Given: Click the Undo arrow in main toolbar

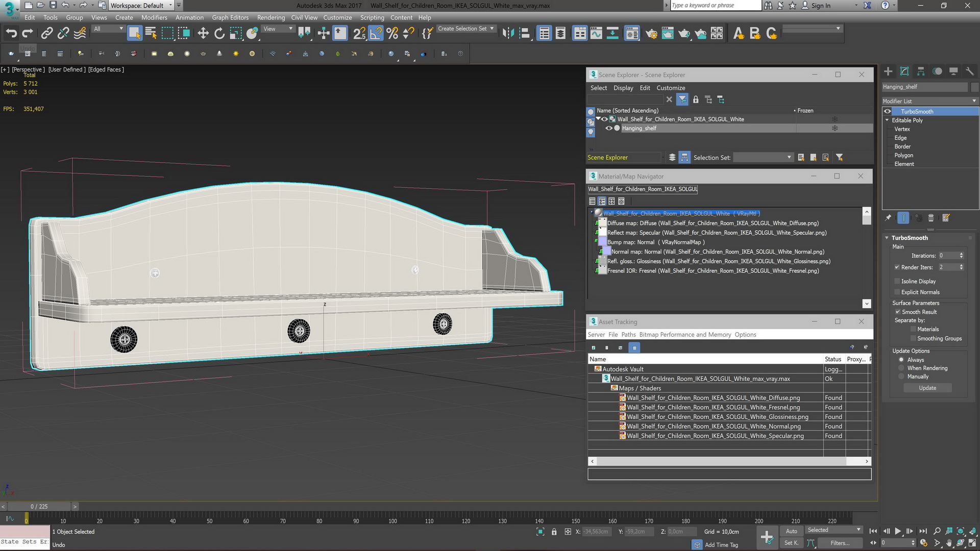Looking at the screenshot, I should point(11,34).
